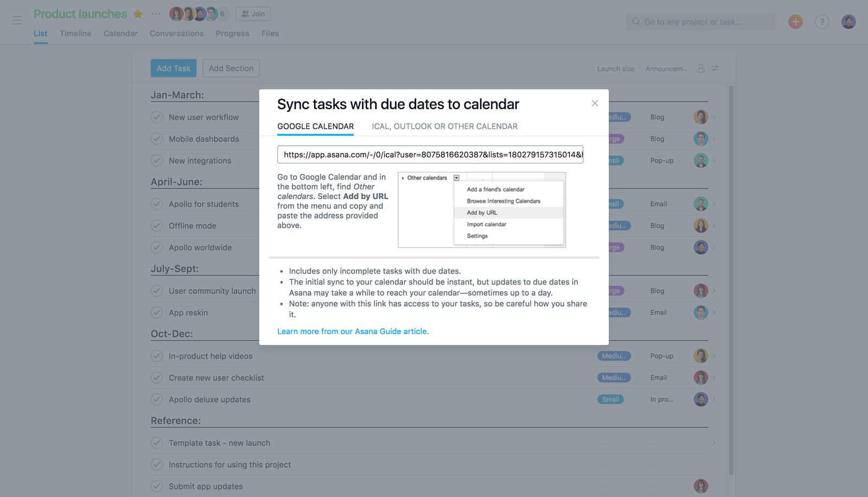
Task: Click the task list vertical scrollbar
Action: point(731,280)
